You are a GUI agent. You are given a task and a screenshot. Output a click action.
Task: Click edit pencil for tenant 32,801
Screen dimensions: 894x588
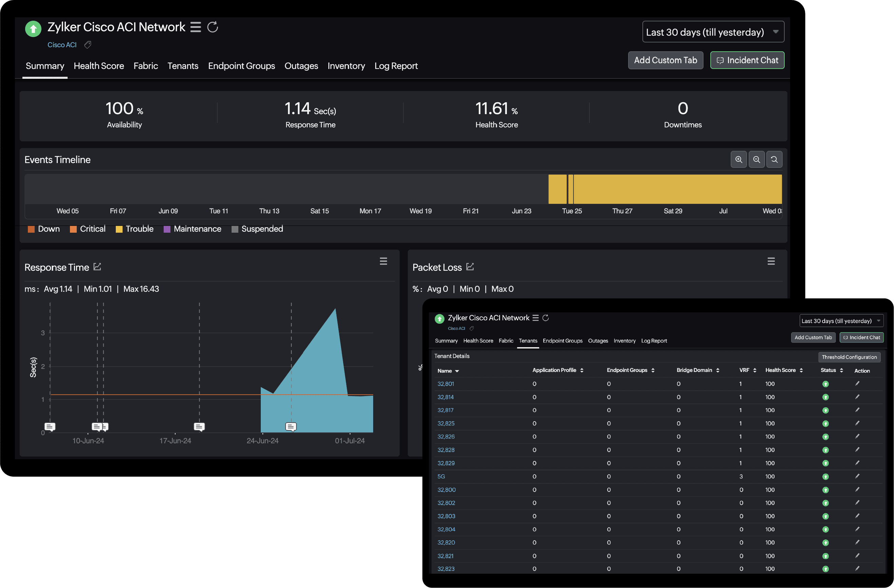pyautogui.click(x=857, y=384)
